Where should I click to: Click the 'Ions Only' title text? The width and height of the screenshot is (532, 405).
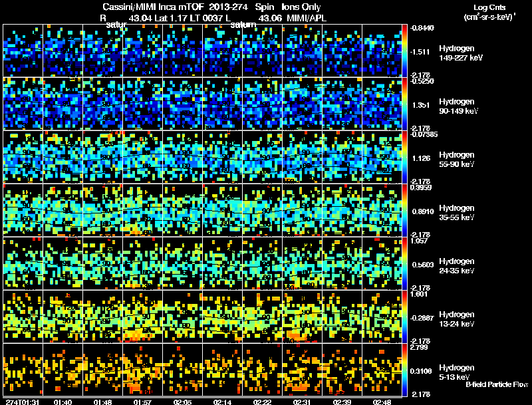(x=301, y=7)
